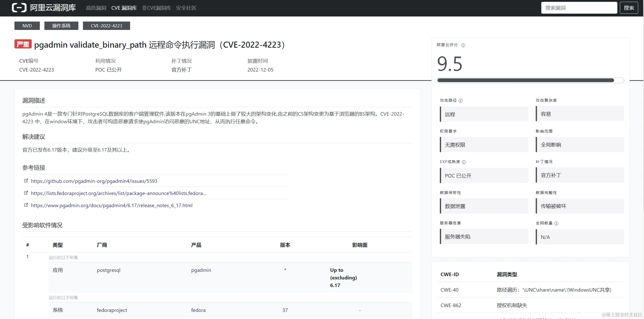Click external link icon for GitHub issue

26,181
